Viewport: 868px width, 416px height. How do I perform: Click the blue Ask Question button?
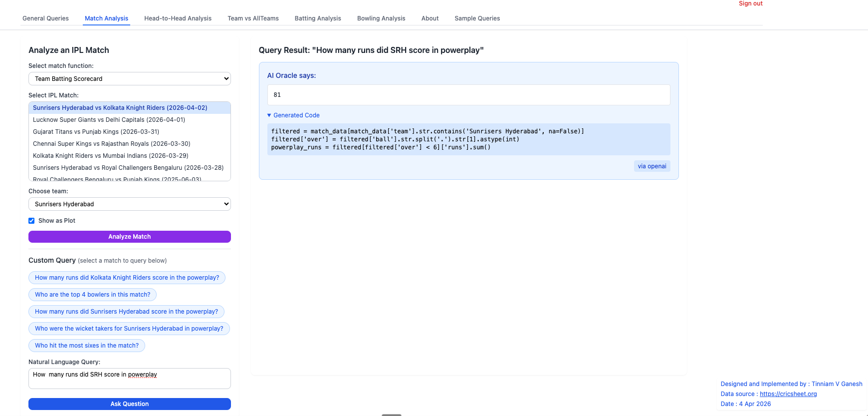click(129, 404)
